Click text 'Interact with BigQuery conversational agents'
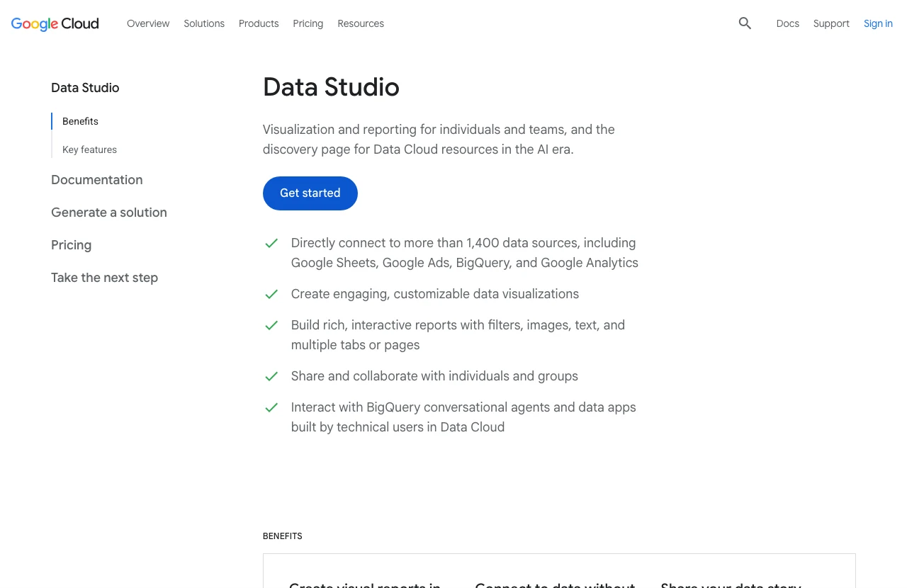 (x=463, y=417)
